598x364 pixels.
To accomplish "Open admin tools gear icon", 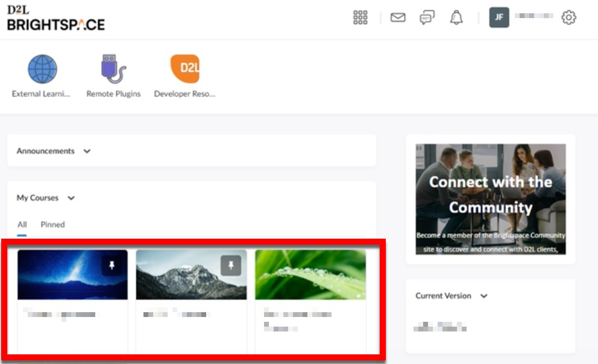I will [568, 17].
